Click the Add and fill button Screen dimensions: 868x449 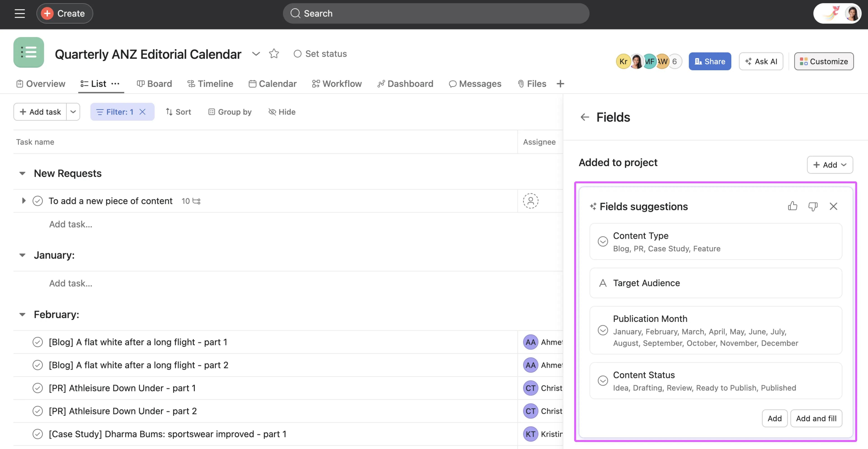pyautogui.click(x=816, y=418)
